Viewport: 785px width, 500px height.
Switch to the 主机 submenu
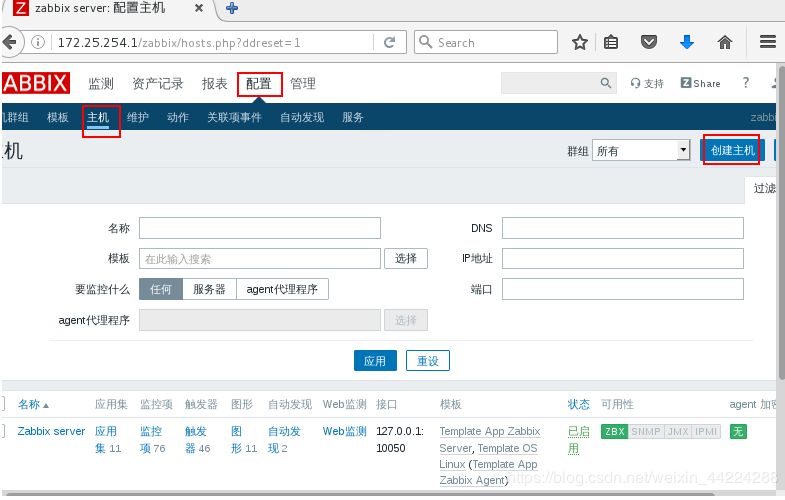(x=98, y=117)
